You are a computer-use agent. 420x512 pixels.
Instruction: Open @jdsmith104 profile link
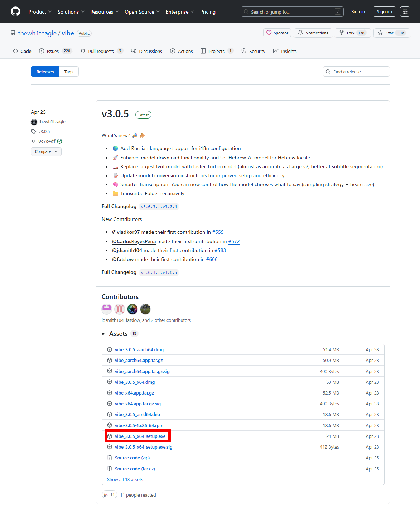coord(127,250)
